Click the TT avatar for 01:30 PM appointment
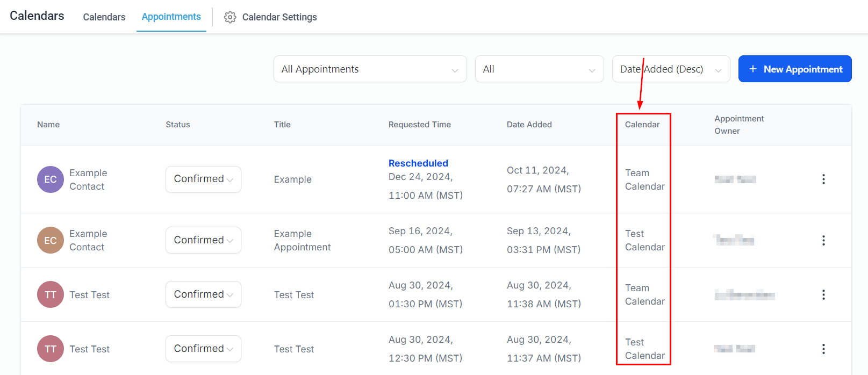The image size is (868, 375). pyautogui.click(x=51, y=295)
